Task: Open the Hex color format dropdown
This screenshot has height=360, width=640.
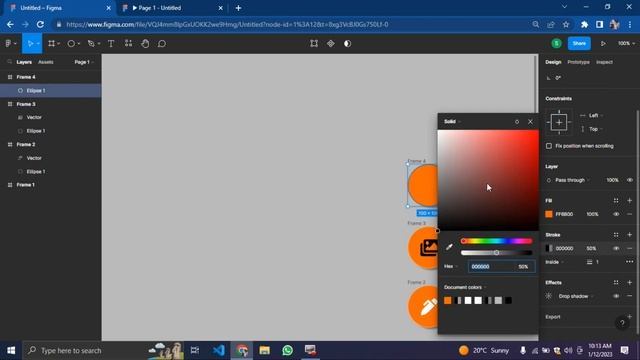Action: click(451, 267)
